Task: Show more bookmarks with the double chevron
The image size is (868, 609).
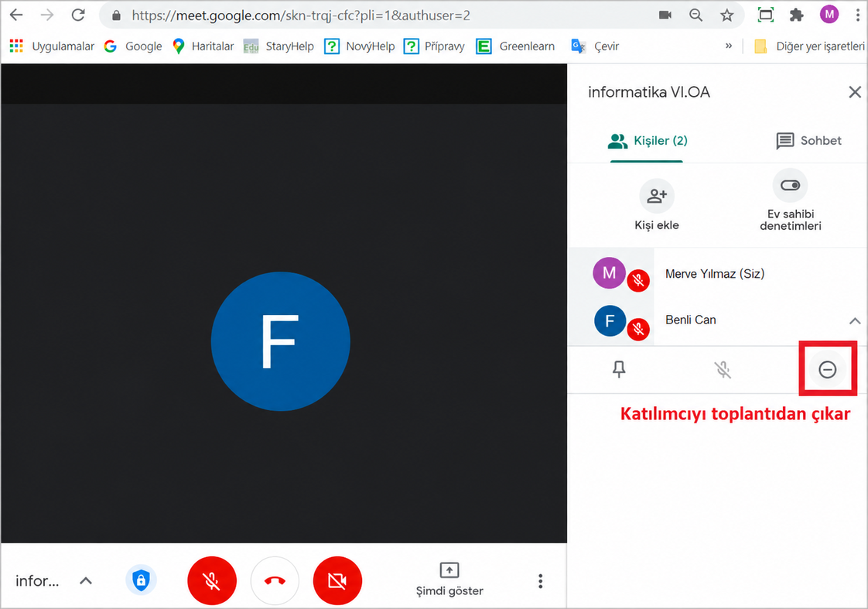Action: click(x=729, y=46)
